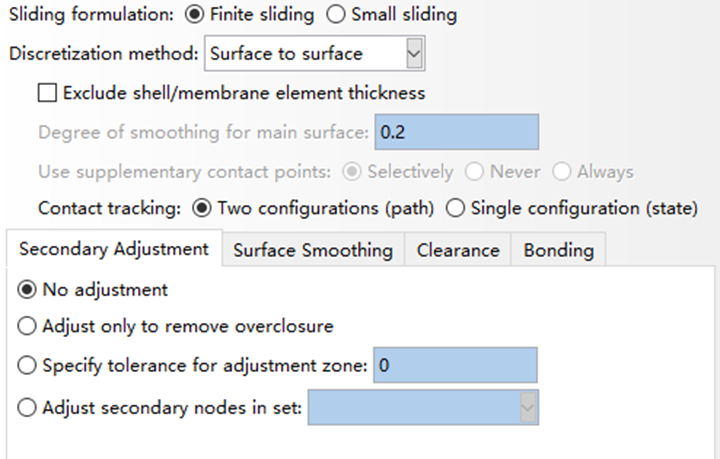Select Selectively for supplementary contact points
The height and width of the screenshot is (459, 720).
click(x=352, y=171)
